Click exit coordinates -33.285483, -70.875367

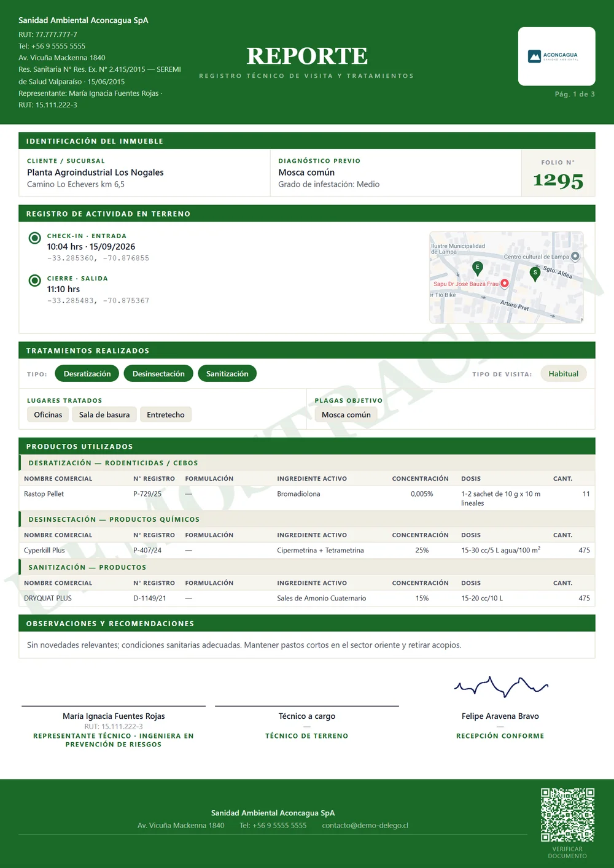pyautogui.click(x=98, y=301)
